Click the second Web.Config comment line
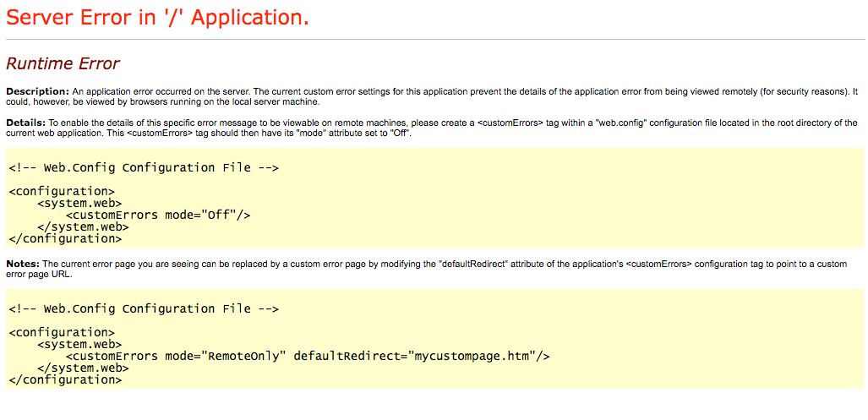The image size is (868, 420). click(x=145, y=309)
